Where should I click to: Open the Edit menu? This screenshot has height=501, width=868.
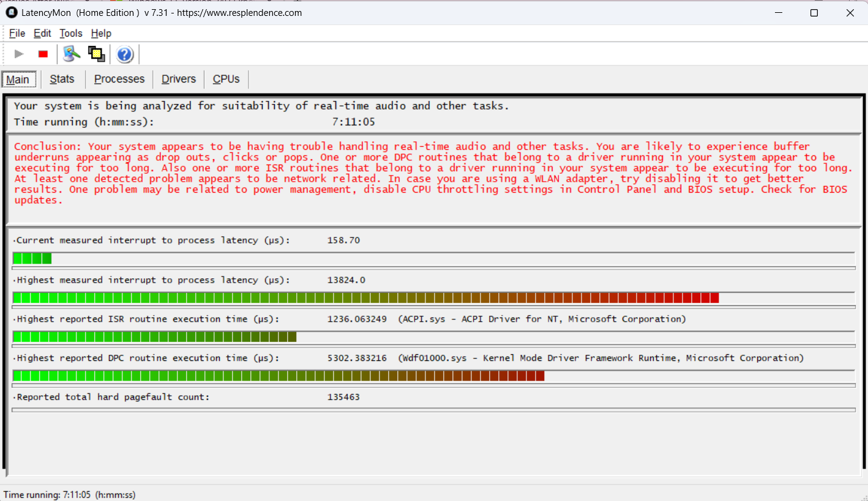click(42, 33)
